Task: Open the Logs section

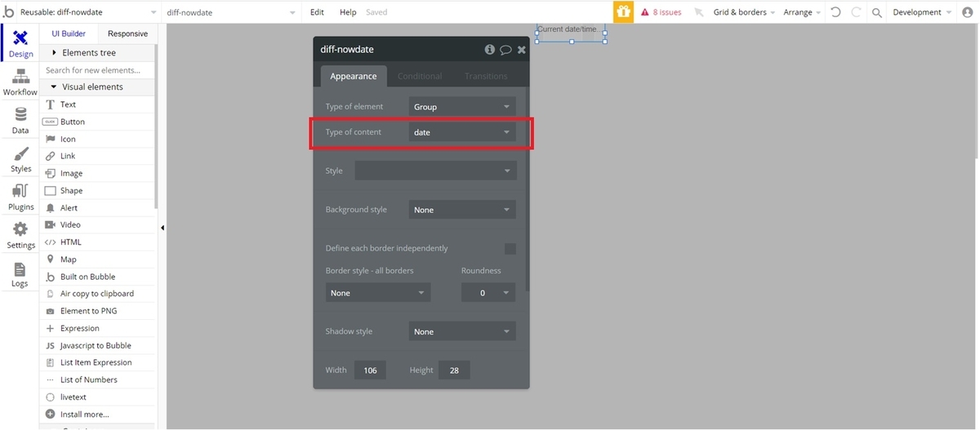Action: (x=20, y=274)
